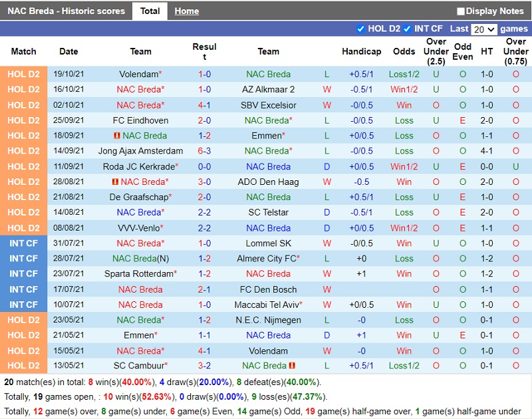Open SC Cambuur team link

[x=140, y=366]
